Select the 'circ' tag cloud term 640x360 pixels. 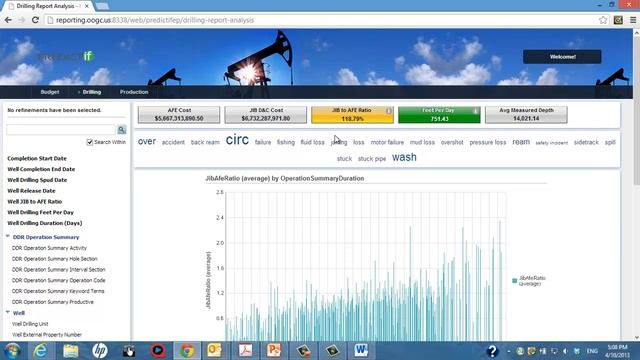pyautogui.click(x=237, y=140)
